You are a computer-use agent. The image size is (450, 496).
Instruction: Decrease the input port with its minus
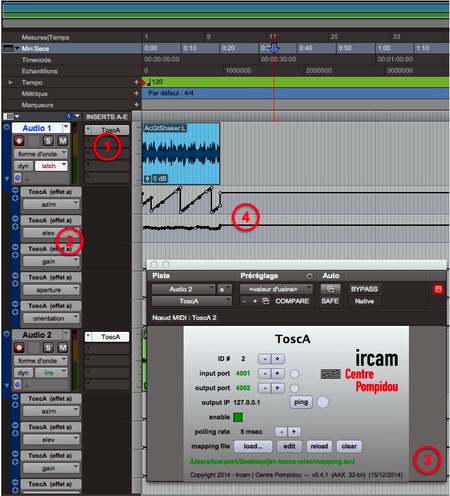pyautogui.click(x=265, y=373)
